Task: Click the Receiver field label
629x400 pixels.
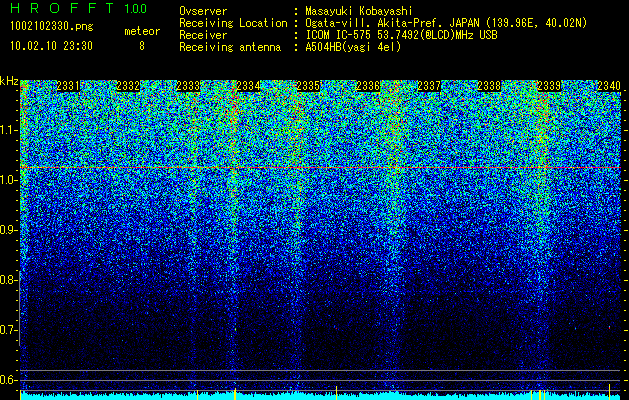Action: (203, 35)
